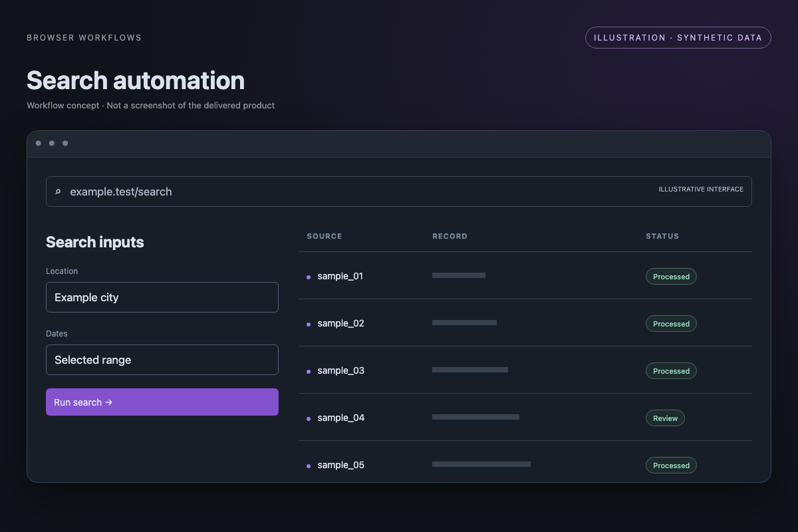Click the record placeholder bar for sample_05
Image resolution: width=798 pixels, height=532 pixels.
pos(481,464)
